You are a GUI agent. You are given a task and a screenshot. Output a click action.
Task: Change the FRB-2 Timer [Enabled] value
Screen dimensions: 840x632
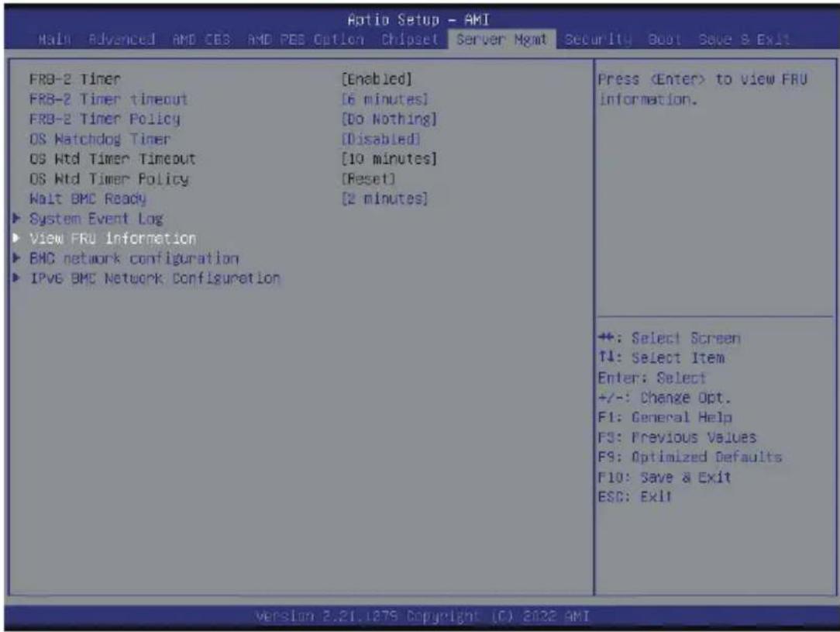click(377, 79)
